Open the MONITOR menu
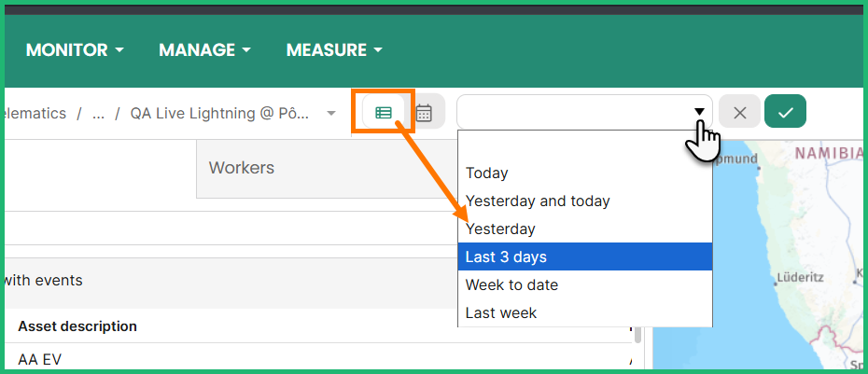Image resolution: width=868 pixels, height=374 pixels. click(x=75, y=49)
